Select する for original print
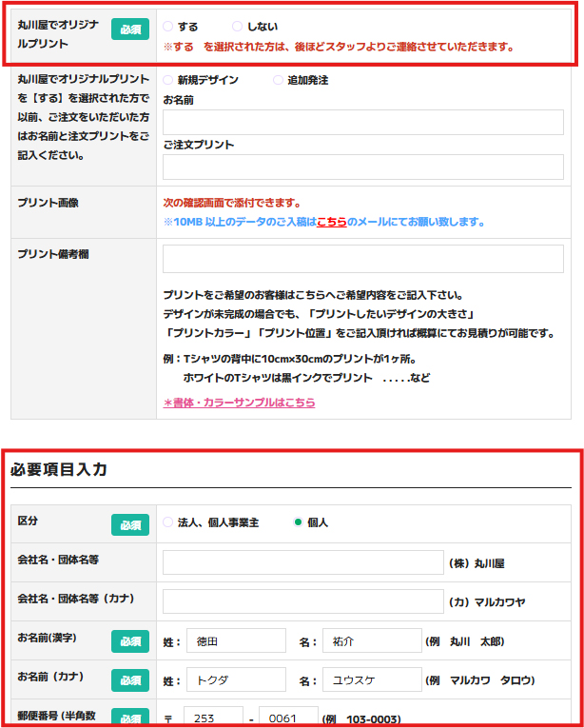The image size is (584, 728). point(167,27)
